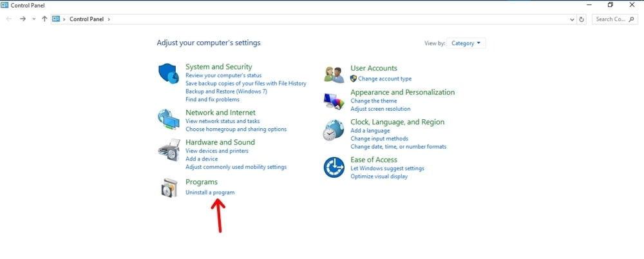Open the Network and Internet heading
The width and height of the screenshot is (644, 259).
click(x=220, y=112)
